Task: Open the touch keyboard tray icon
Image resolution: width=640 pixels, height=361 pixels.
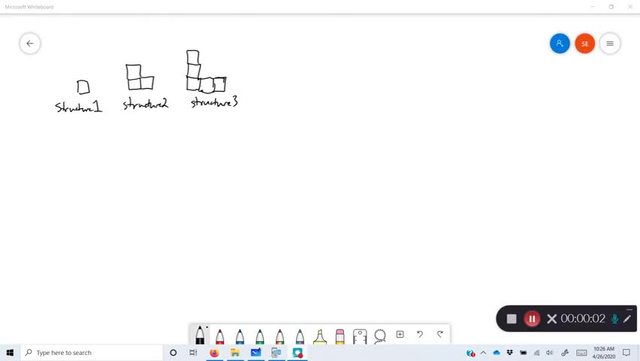Action: point(582,352)
